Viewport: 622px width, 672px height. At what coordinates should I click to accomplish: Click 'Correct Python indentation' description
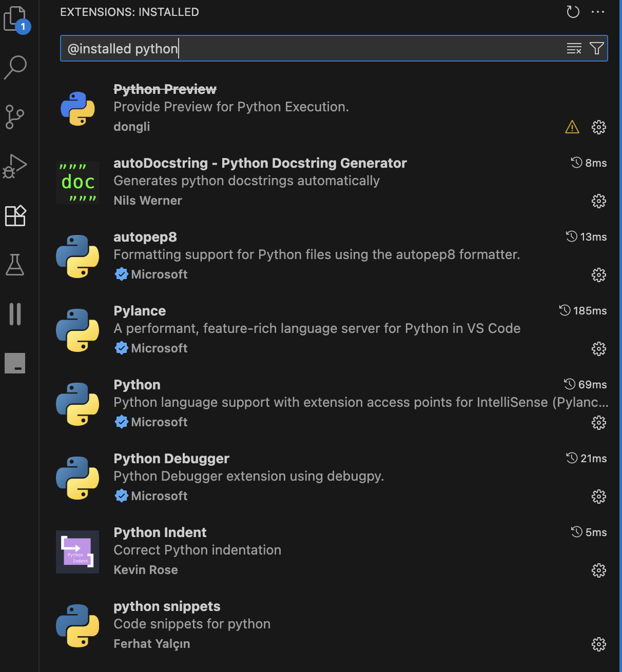197,550
